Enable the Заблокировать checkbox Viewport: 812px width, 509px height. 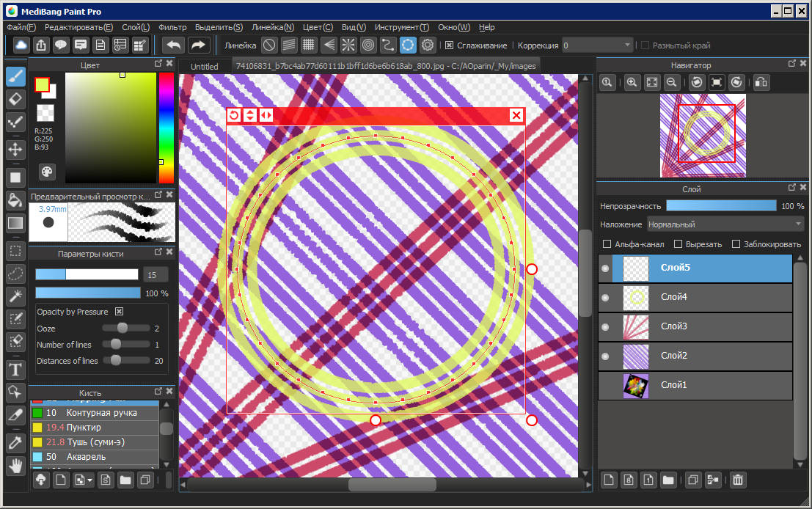pyautogui.click(x=736, y=244)
